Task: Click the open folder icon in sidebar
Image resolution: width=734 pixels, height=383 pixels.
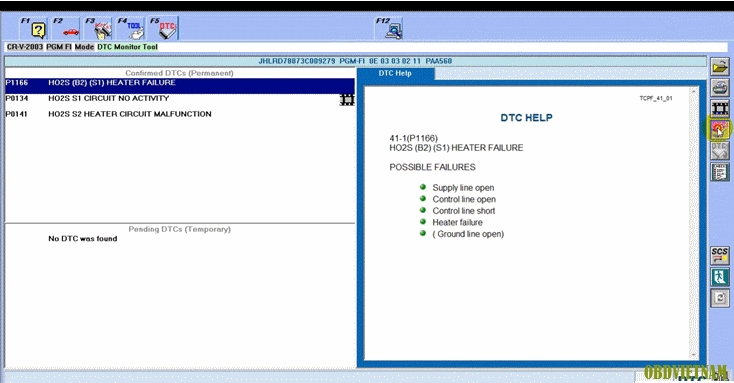Action: (x=720, y=67)
